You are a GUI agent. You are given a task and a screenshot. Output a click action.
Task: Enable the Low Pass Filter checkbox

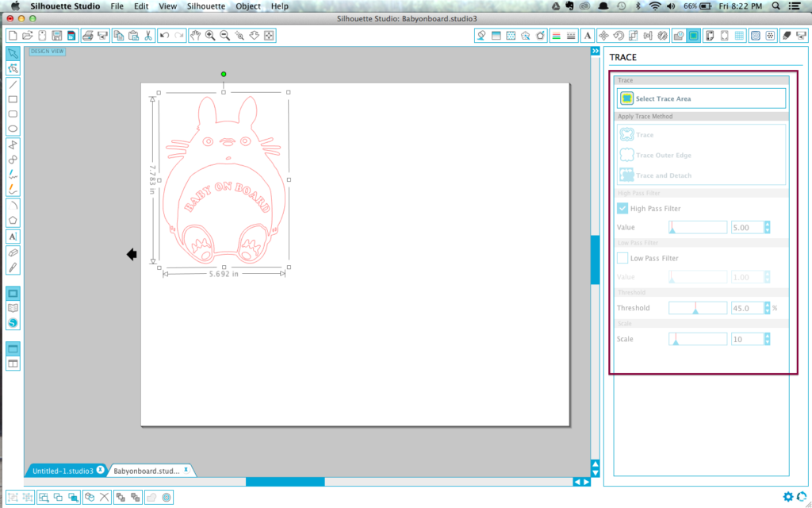tap(622, 258)
